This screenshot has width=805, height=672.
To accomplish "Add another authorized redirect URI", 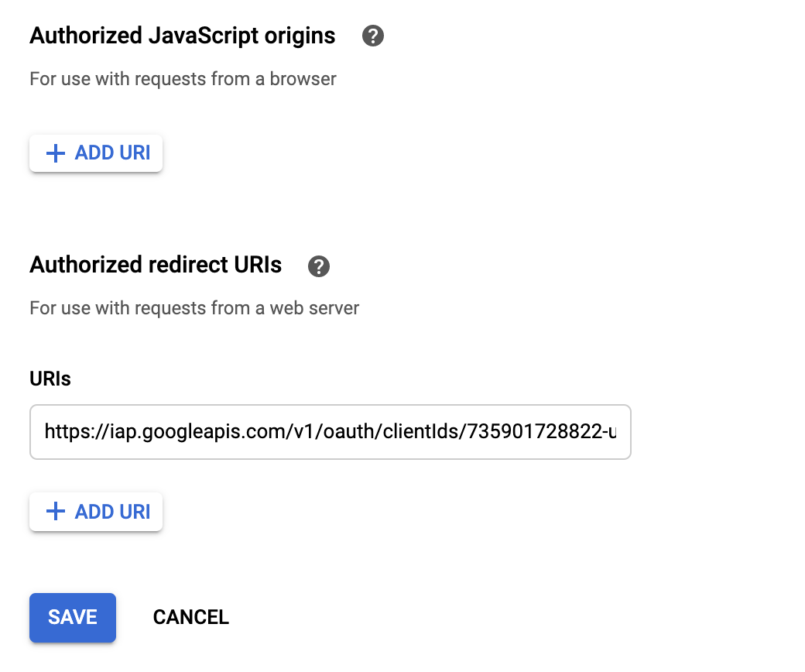I will [x=96, y=512].
